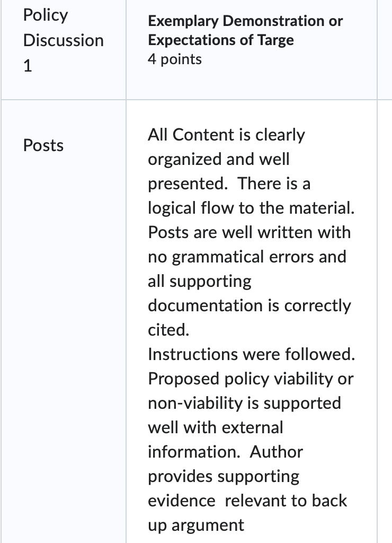
Task: Select the 'non-viability is supported' text line
Action: 245,403
